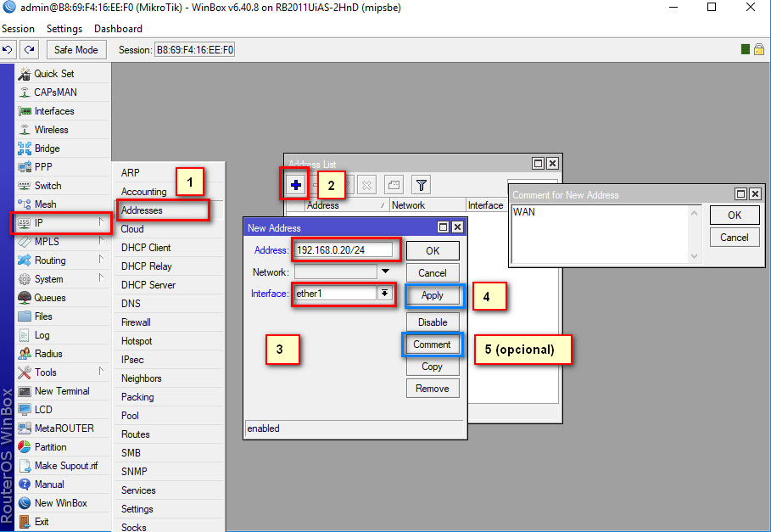Screen dimensions: 771x532
Task: Open the Session menu
Action: 19,29
